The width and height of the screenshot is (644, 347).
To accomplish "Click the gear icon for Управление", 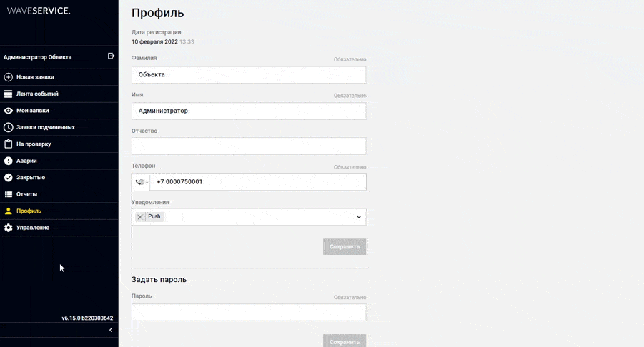I will (x=9, y=228).
